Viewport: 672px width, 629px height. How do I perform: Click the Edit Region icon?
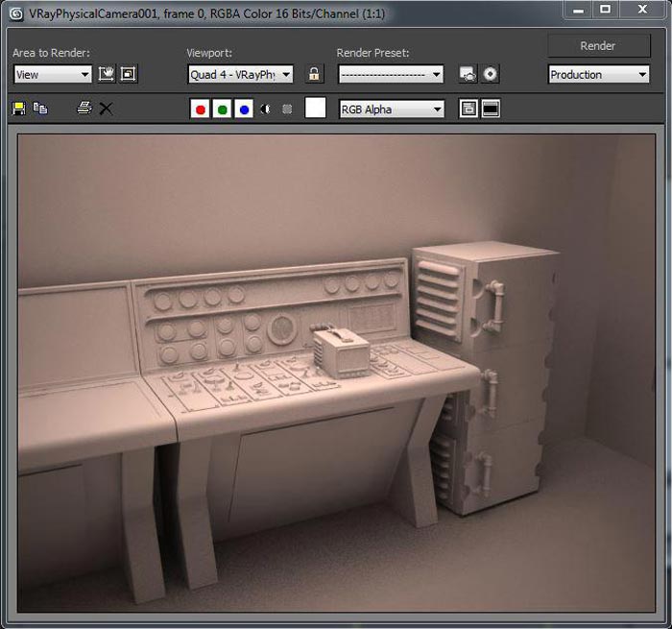pyautogui.click(x=107, y=74)
